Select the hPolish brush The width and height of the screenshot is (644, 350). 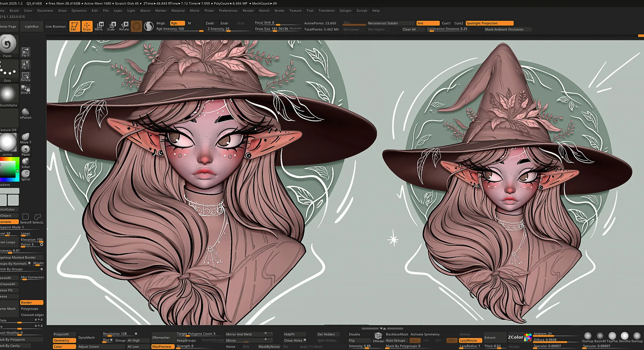tap(25, 114)
